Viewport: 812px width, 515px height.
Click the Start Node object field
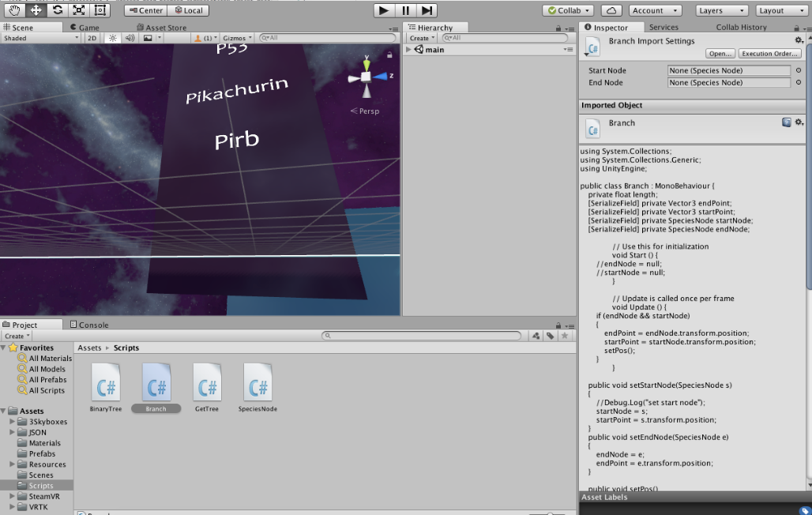(x=728, y=70)
